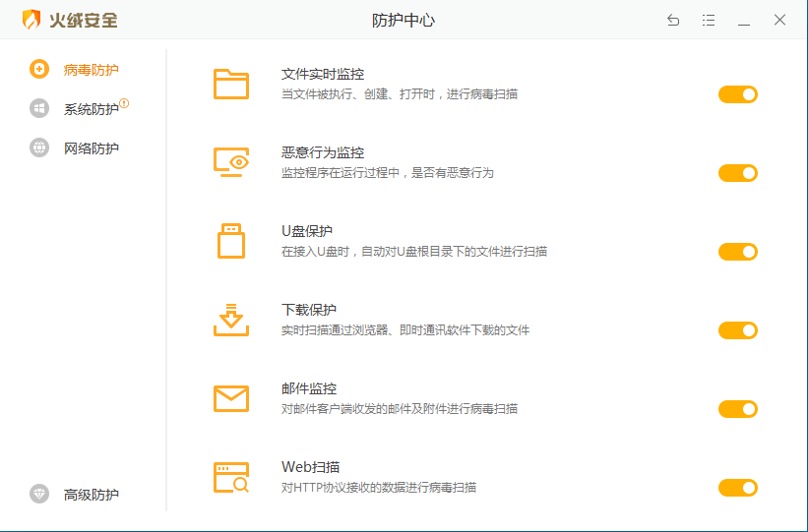This screenshot has height=532, width=808.
Task: Disable the 文件实时监控 toggle switch
Action: 737,94
